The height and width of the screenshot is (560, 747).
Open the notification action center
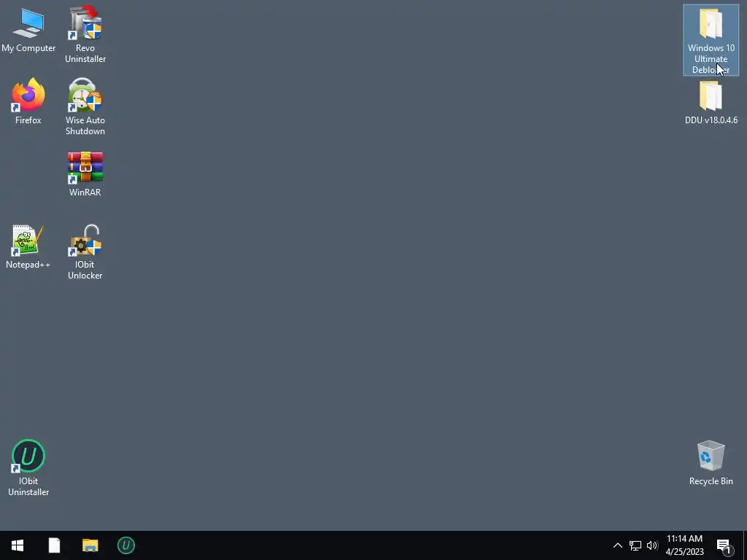coord(724,545)
